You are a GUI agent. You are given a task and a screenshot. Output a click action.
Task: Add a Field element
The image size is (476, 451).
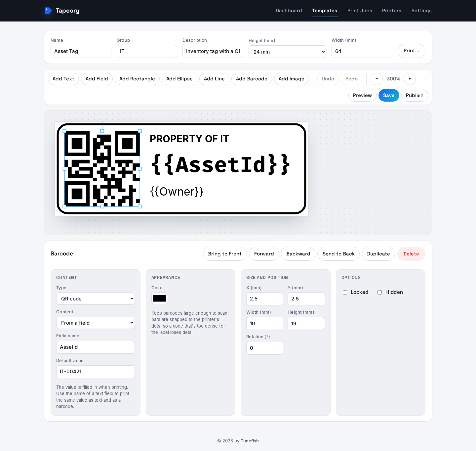(97, 79)
